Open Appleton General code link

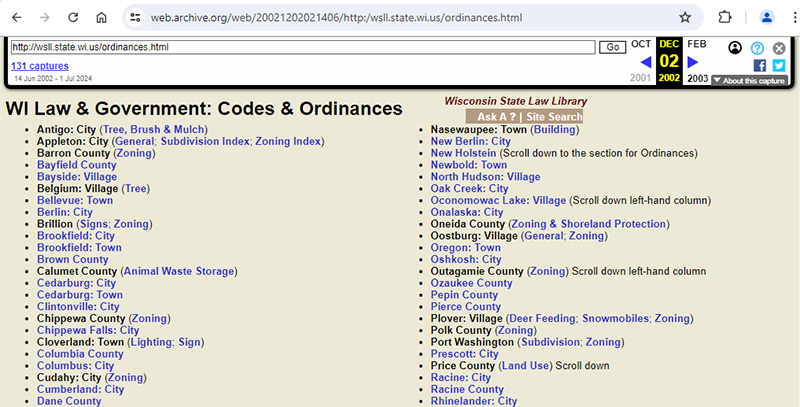[x=135, y=141]
